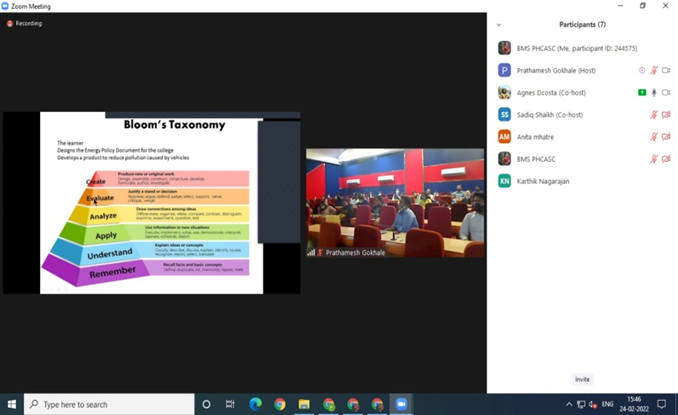678x415 pixels.
Task: Click the Recording indicator at top left
Action: click(x=24, y=23)
